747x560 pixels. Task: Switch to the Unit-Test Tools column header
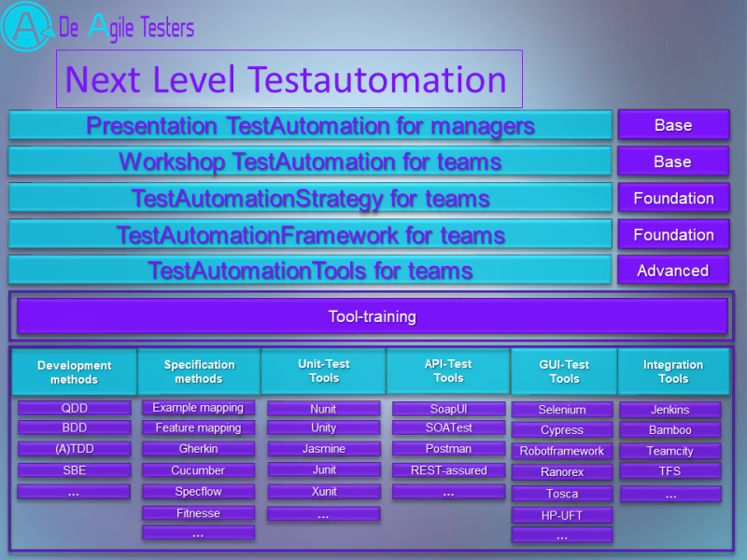323,371
